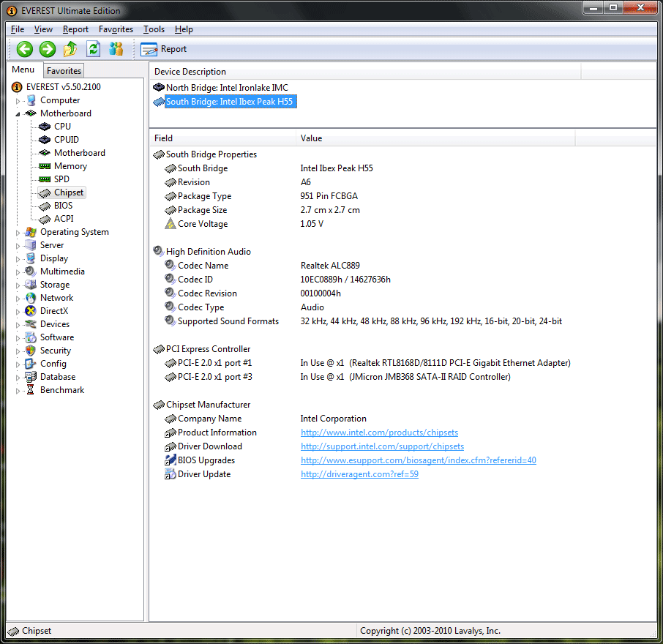Click the Security shield icon
The height and width of the screenshot is (644, 663).
(x=31, y=351)
